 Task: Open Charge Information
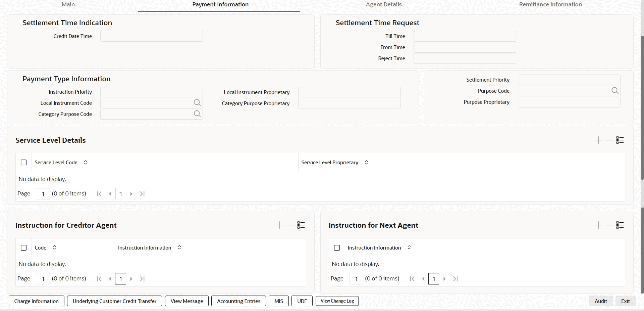pyautogui.click(x=36, y=301)
